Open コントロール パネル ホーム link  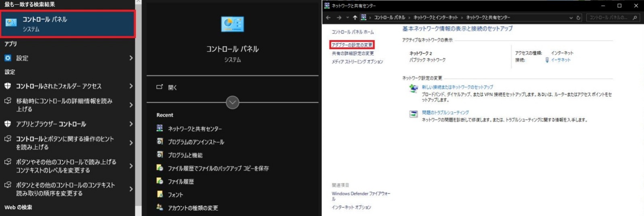pos(353,32)
